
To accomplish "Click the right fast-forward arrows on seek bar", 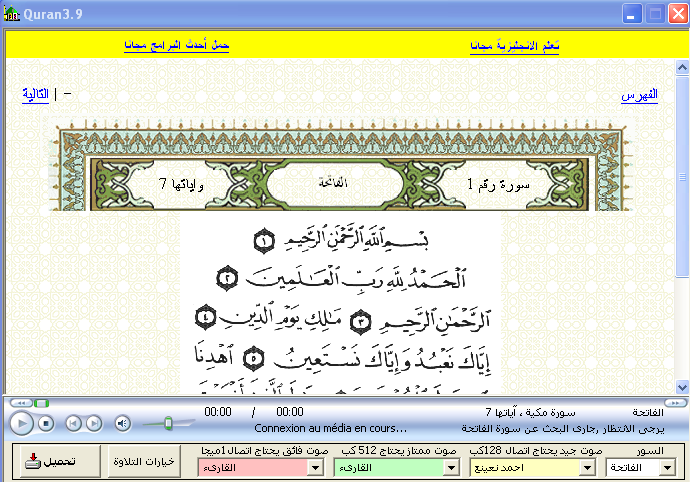I will click(674, 403).
